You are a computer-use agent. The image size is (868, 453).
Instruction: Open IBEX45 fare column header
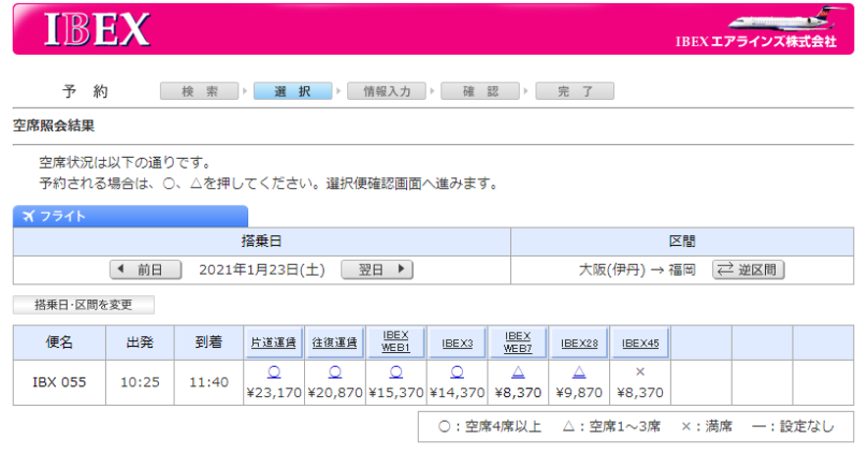tap(639, 343)
